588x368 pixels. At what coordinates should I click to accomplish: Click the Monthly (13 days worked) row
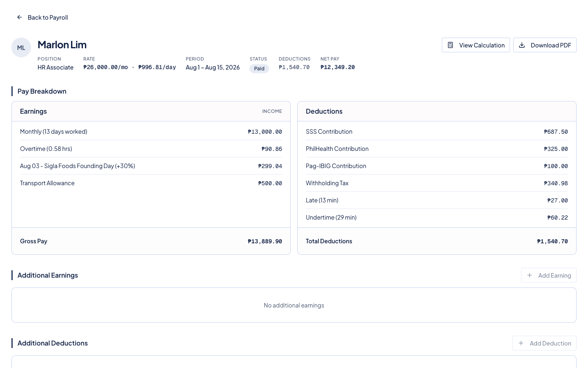point(151,132)
